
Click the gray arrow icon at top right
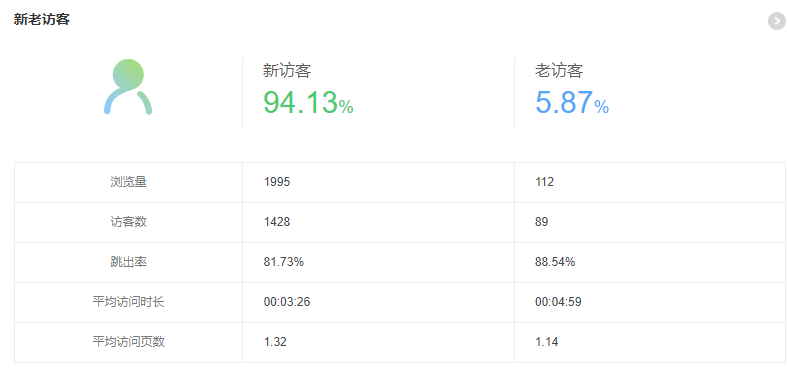coord(776,21)
